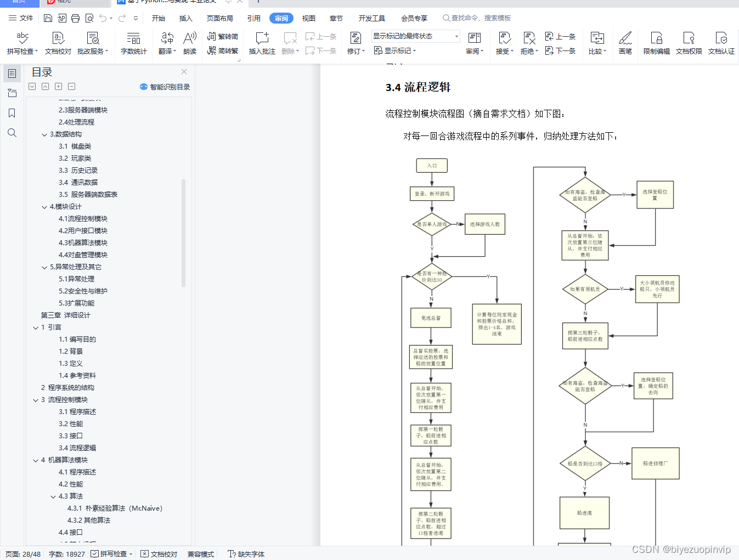
Task: Select the bookmark icon in left sidebar
Action: coord(12,113)
